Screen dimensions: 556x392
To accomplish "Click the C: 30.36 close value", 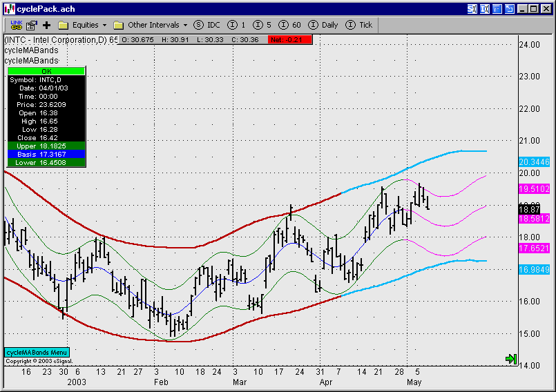I will tap(245, 40).
